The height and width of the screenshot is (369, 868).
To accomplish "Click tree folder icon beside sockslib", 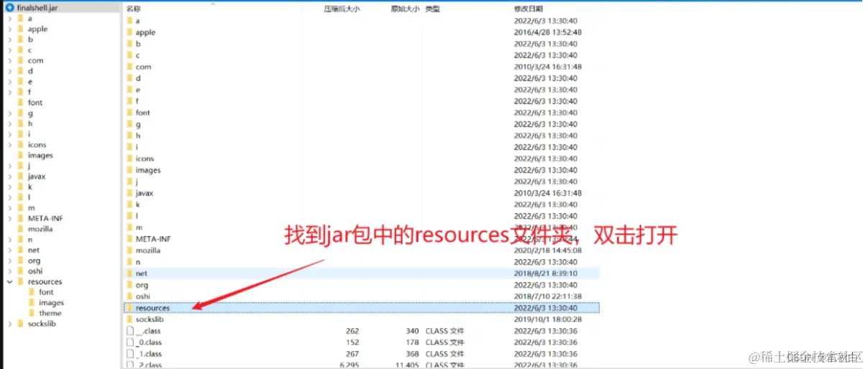I will [x=21, y=324].
